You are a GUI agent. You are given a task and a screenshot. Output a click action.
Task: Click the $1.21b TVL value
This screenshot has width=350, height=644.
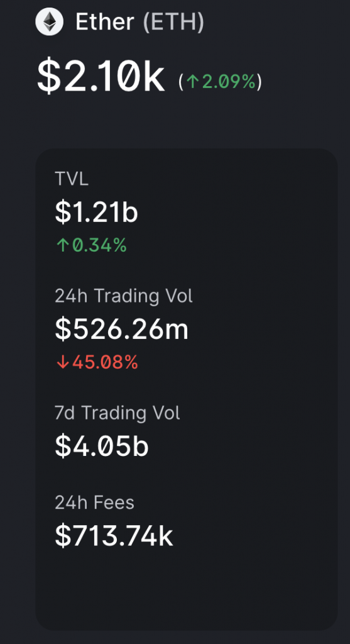(96, 213)
